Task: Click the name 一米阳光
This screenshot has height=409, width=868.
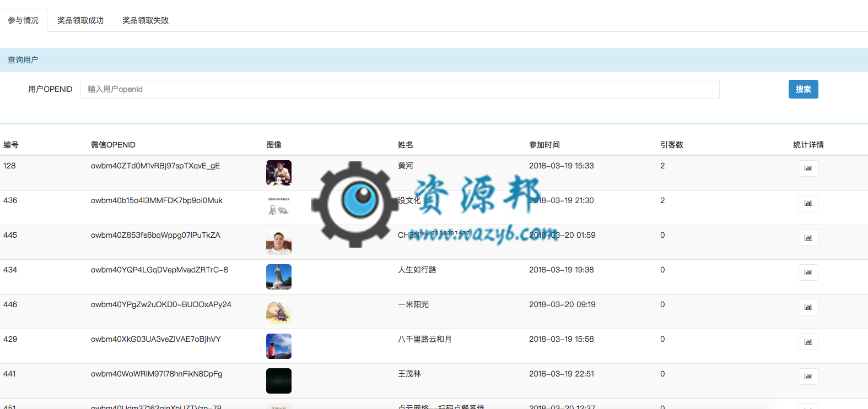Action: (x=413, y=304)
